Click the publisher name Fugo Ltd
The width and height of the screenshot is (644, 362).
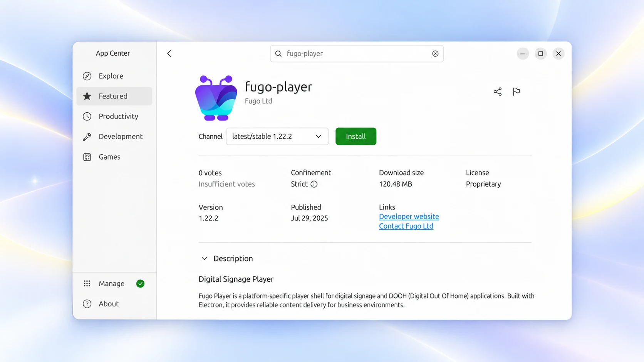click(x=258, y=101)
